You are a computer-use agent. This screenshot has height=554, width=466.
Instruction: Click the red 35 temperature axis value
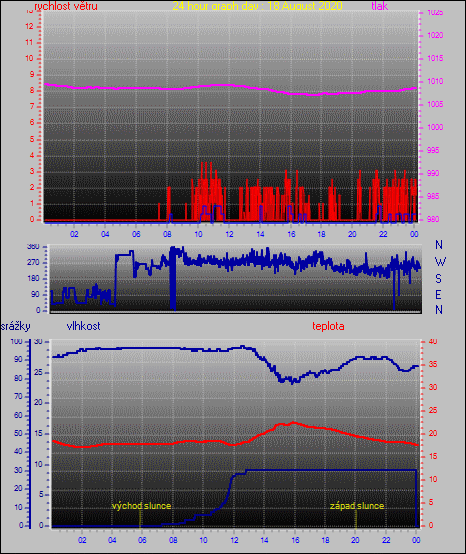(433, 364)
